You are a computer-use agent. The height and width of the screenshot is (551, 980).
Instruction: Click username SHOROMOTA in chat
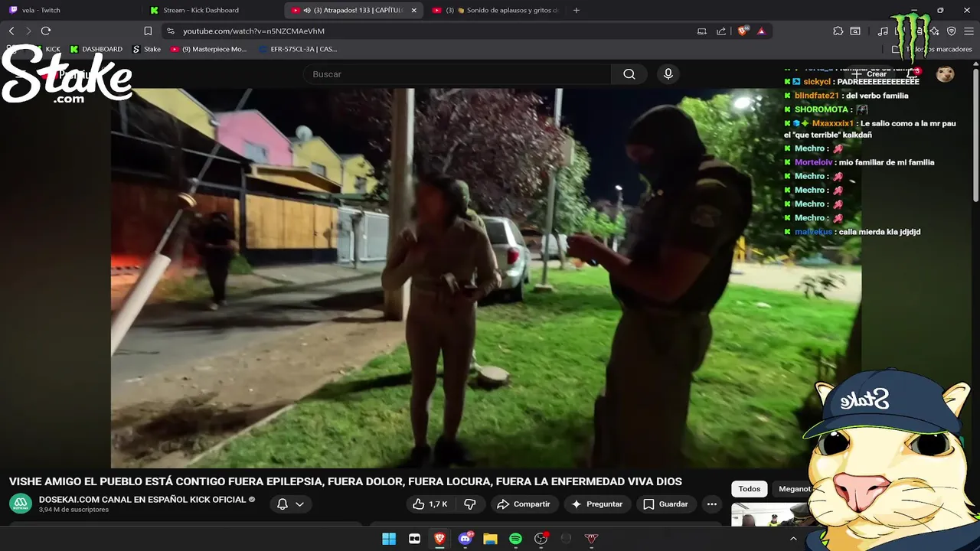(x=821, y=109)
